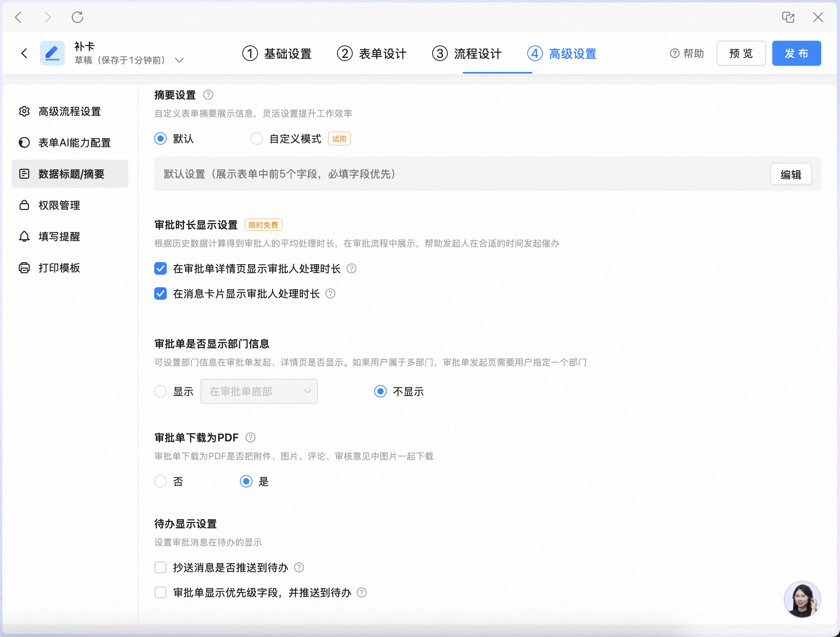Screen dimensions: 840x637
Task: Open help icon beside 在审批单详情页显示审批人处理时长
Action: (352, 268)
